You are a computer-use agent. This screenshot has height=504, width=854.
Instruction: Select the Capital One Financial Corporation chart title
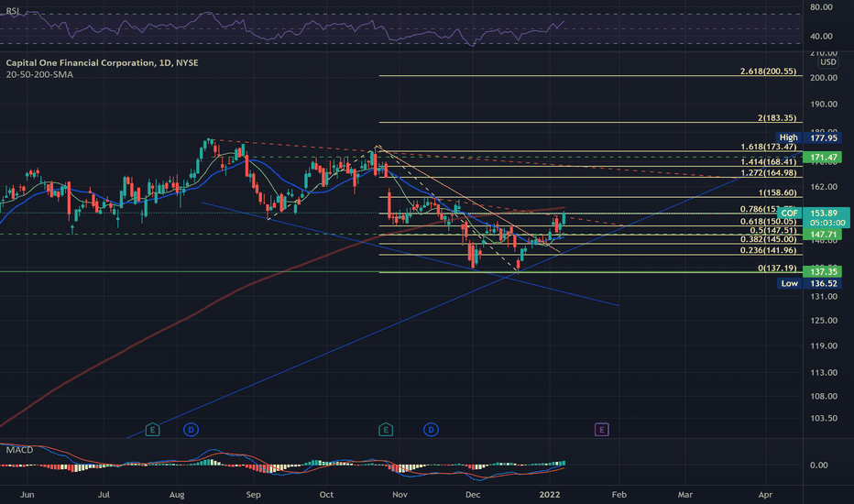(102, 62)
